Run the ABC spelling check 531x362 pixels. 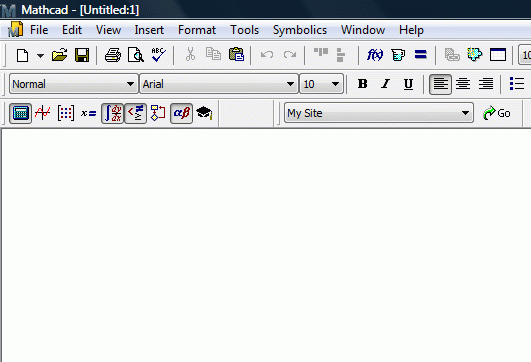click(158, 55)
